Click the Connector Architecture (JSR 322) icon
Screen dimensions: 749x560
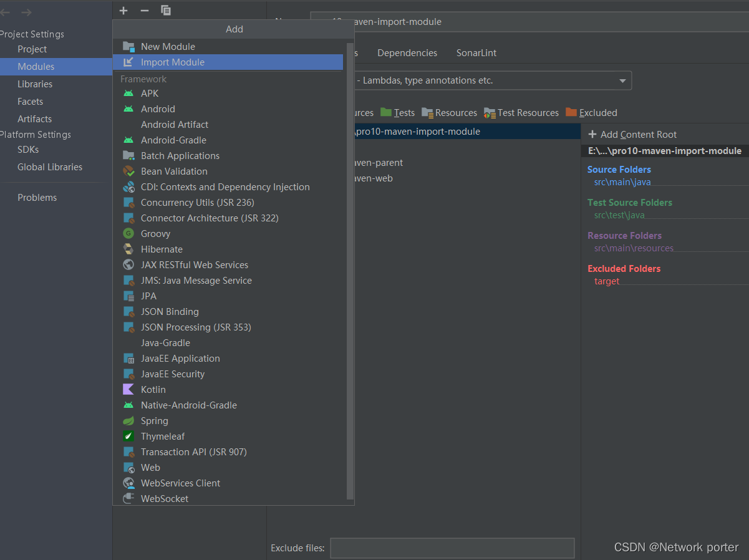click(x=128, y=218)
